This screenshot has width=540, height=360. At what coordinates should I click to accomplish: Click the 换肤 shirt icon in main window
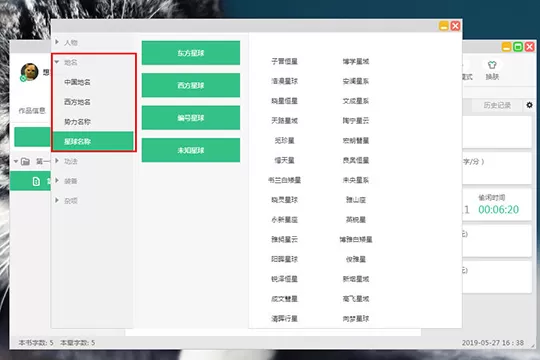tap(492, 65)
